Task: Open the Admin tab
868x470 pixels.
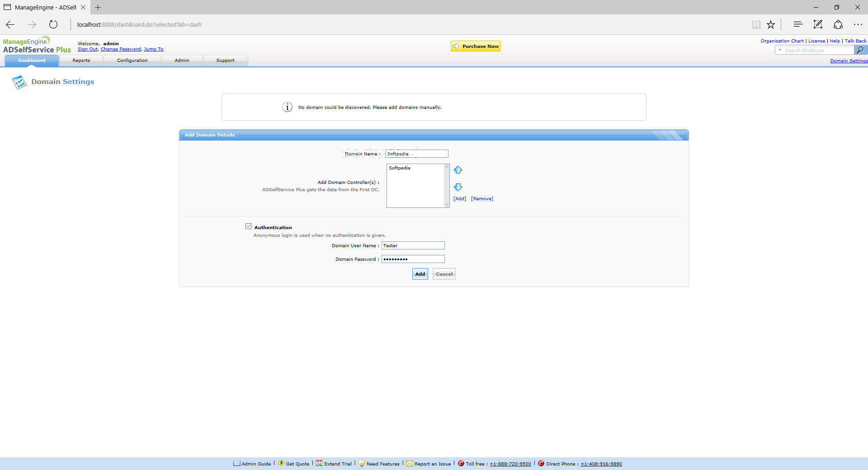Action: point(182,61)
